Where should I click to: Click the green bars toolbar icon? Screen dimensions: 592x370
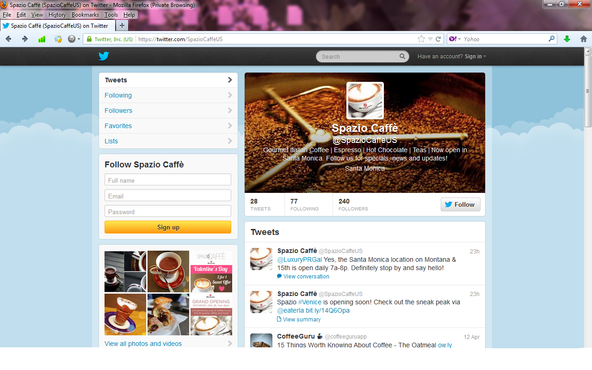(42, 39)
